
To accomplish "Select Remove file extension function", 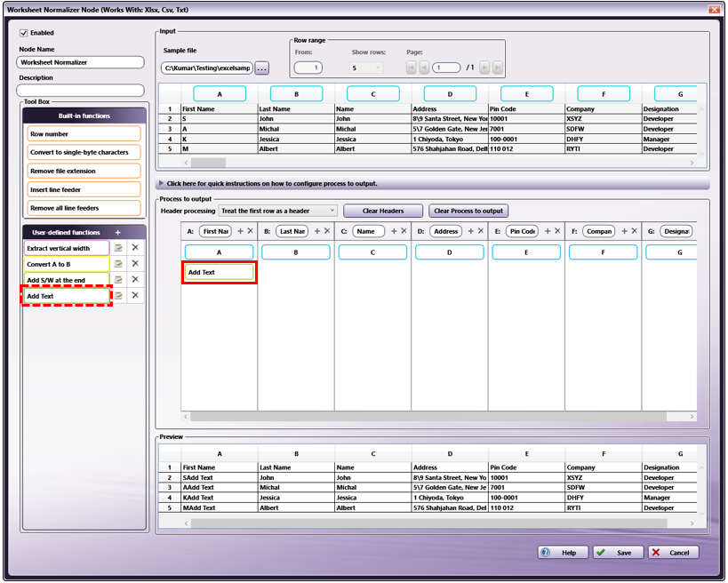I will pyautogui.click(x=84, y=171).
